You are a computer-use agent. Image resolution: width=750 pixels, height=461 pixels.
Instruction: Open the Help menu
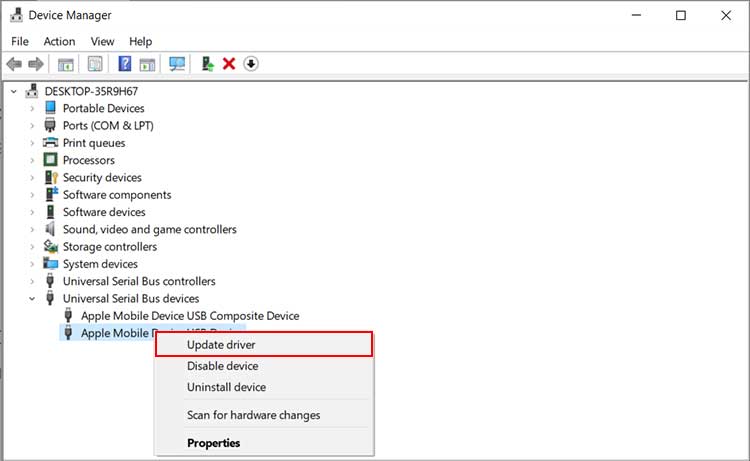click(x=140, y=42)
